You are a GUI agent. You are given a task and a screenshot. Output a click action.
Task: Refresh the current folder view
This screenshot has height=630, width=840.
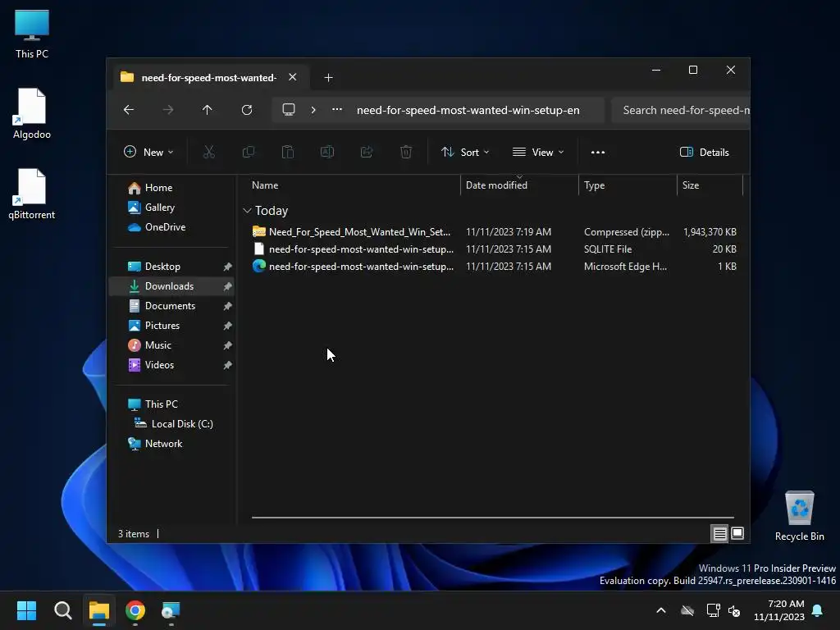246,110
